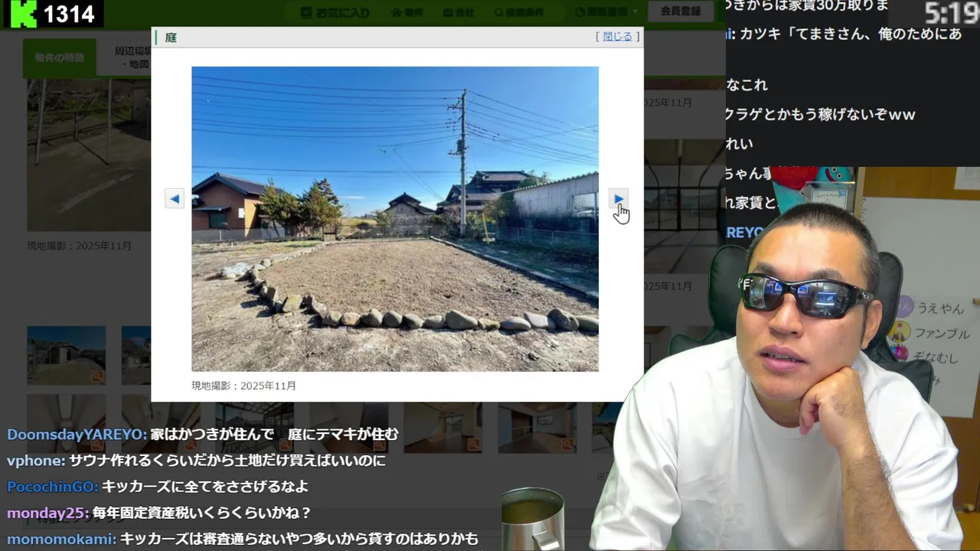Open お気に入り favorites in the top navigation
This screenshot has width=980, height=551.
point(335,12)
